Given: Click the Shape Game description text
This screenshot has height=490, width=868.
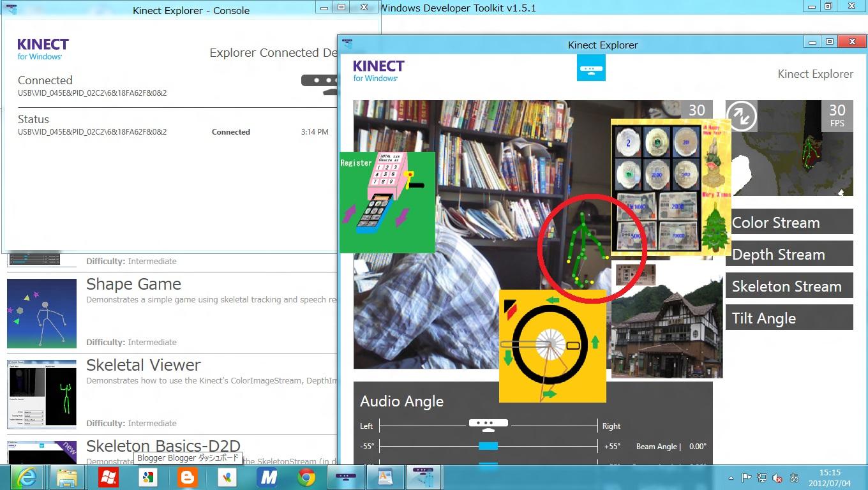Looking at the screenshot, I should [211, 300].
